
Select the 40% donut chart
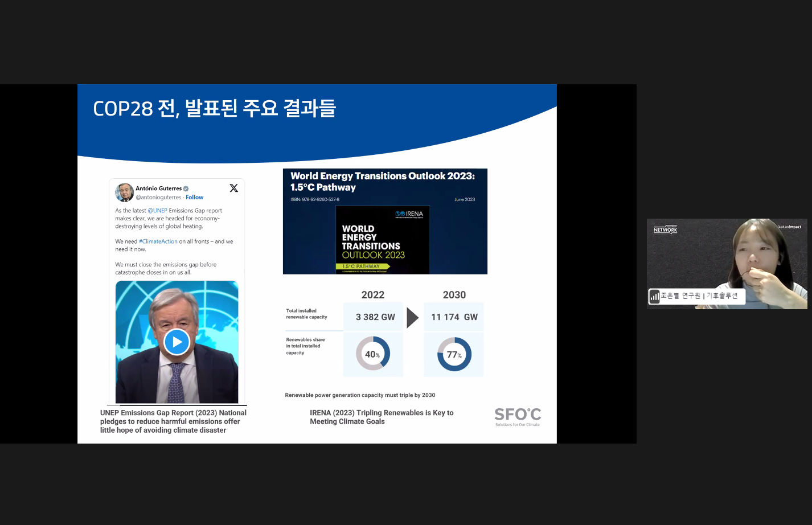(373, 354)
